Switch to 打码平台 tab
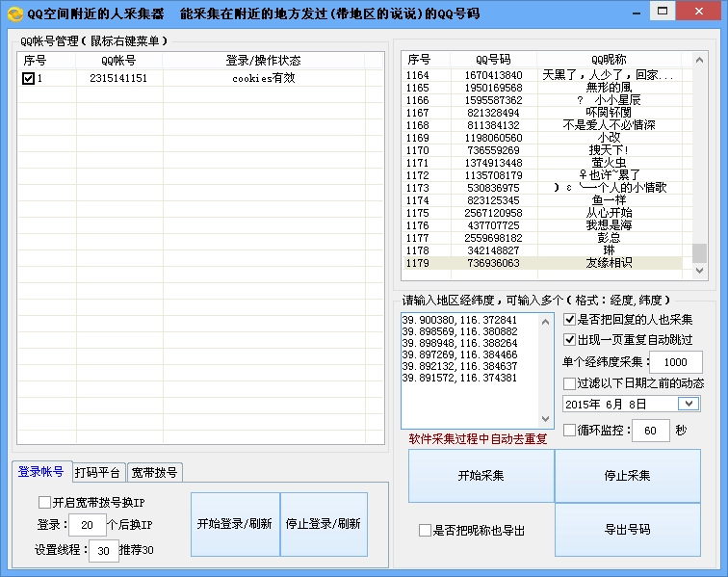The width and height of the screenshot is (728, 577). click(97, 473)
